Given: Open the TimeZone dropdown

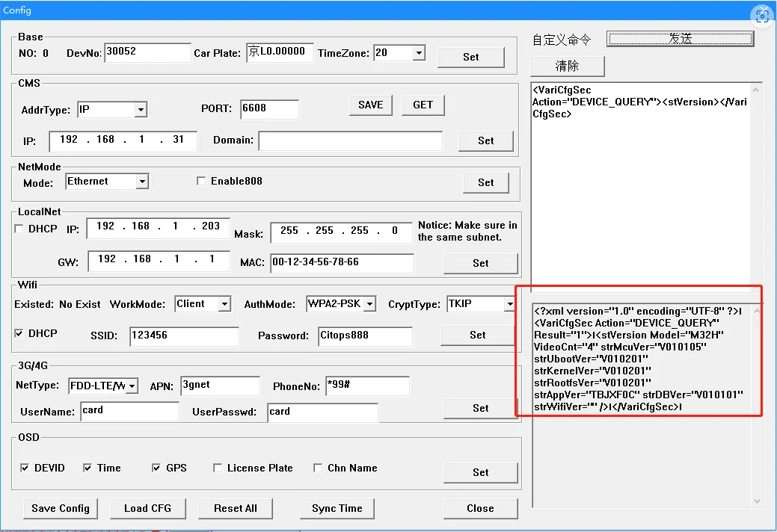Looking at the screenshot, I should pos(419,52).
